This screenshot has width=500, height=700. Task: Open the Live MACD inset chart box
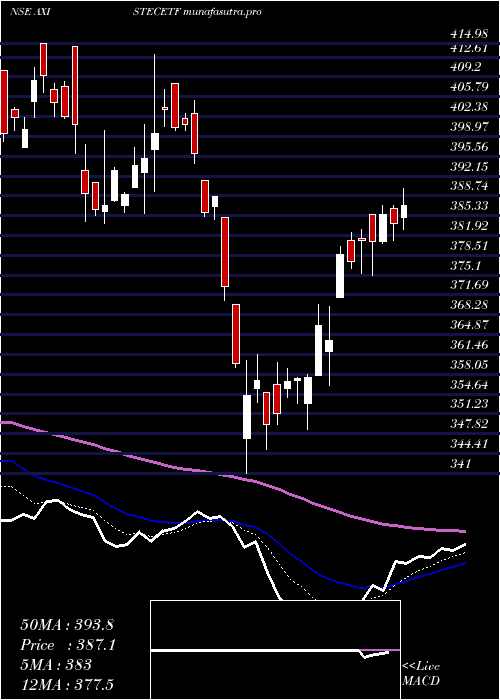tap(275, 650)
